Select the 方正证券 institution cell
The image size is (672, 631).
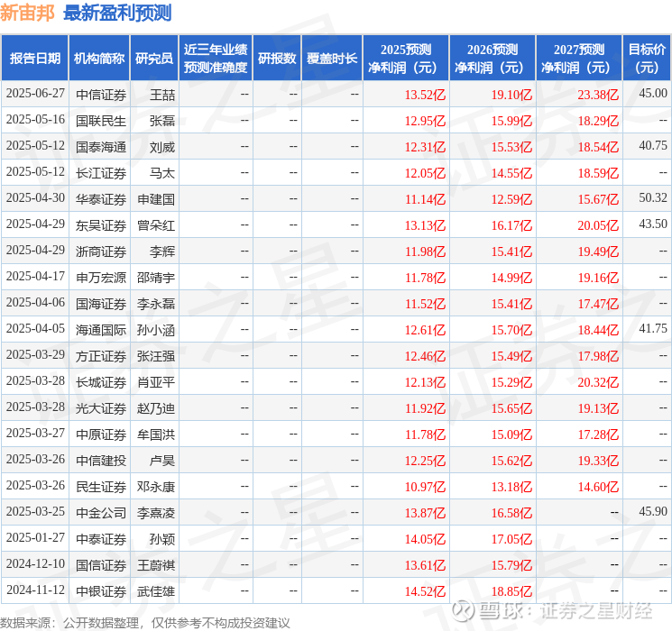pos(101,356)
